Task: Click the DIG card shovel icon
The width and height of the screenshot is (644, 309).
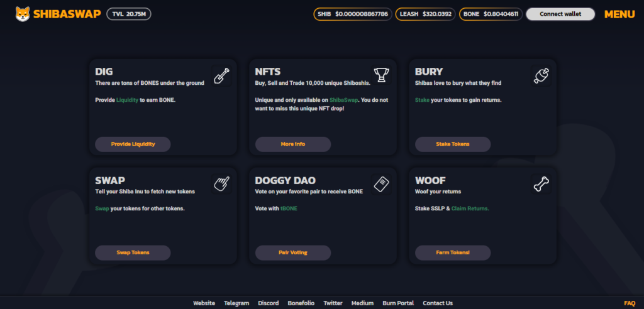Action: pyautogui.click(x=222, y=76)
